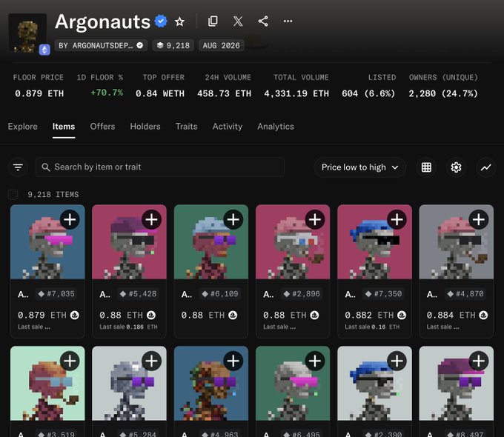Click the top offer 0.84 WETH

point(160,93)
